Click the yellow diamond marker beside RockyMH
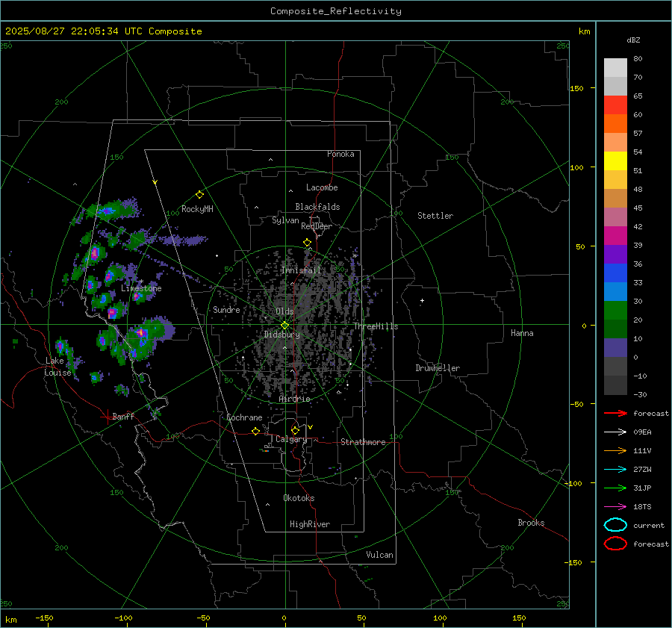Viewport: 672px width, 628px height. [x=199, y=195]
